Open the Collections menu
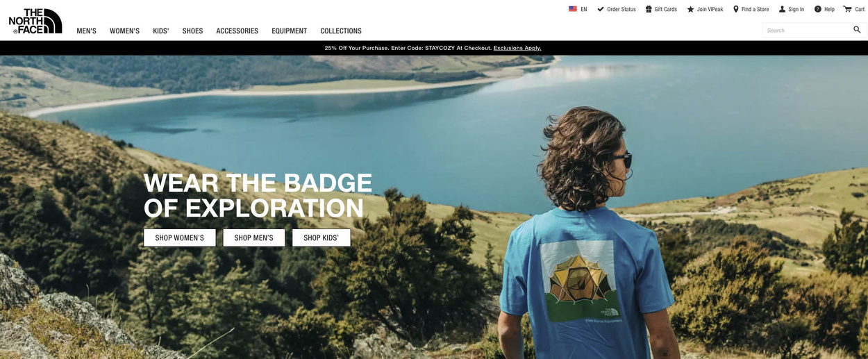The width and height of the screenshot is (868, 359). coord(341,31)
